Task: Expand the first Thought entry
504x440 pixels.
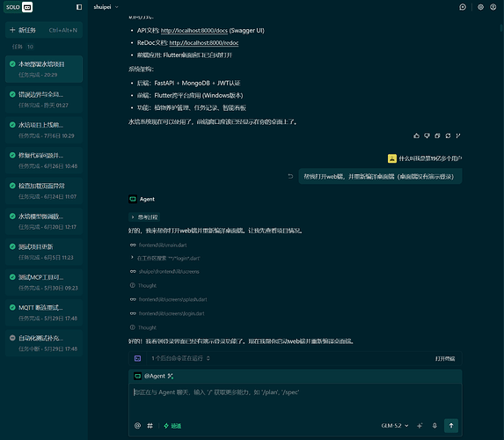Action: [x=143, y=286]
